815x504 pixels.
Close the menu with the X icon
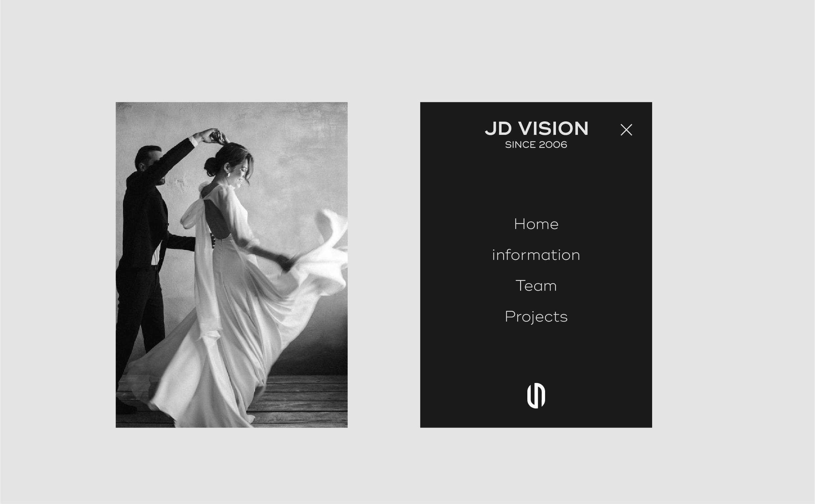click(x=626, y=130)
